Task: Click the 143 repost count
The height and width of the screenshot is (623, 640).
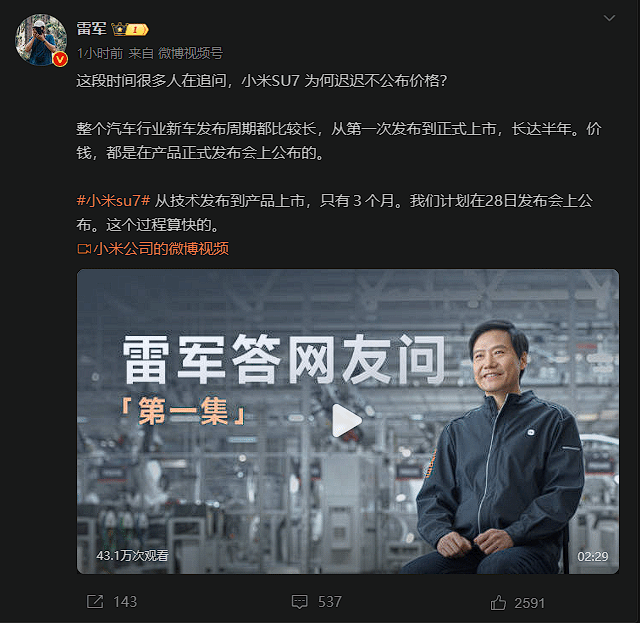Action: 125,602
